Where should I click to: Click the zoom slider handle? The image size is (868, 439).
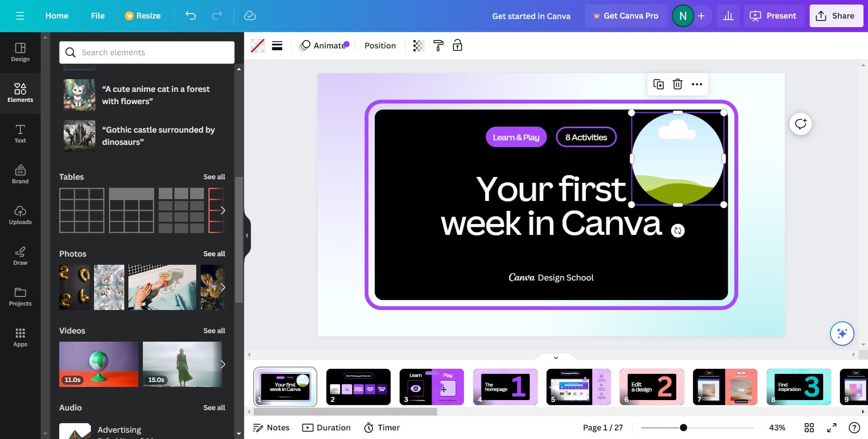pyautogui.click(x=684, y=428)
